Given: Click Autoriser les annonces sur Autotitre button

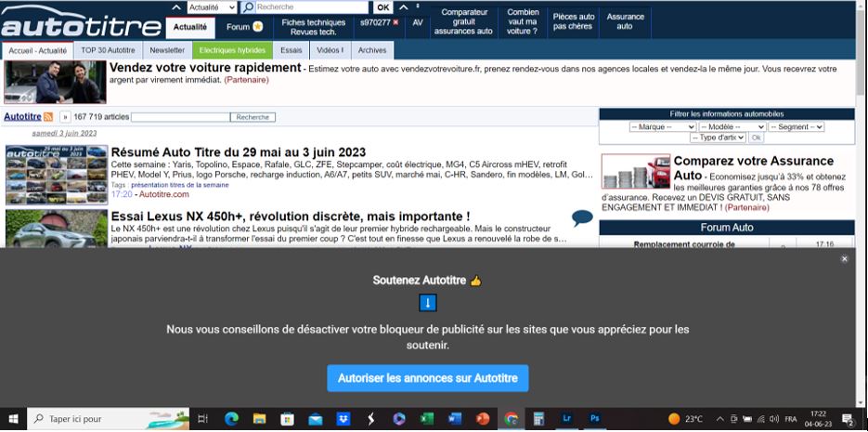Looking at the screenshot, I should (428, 378).
